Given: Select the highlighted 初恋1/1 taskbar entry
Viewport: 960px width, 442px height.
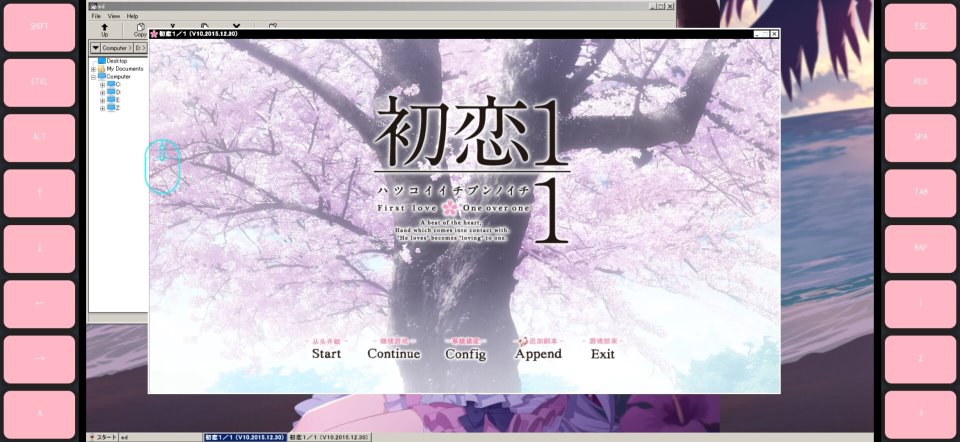Looking at the screenshot, I should click(x=245, y=437).
